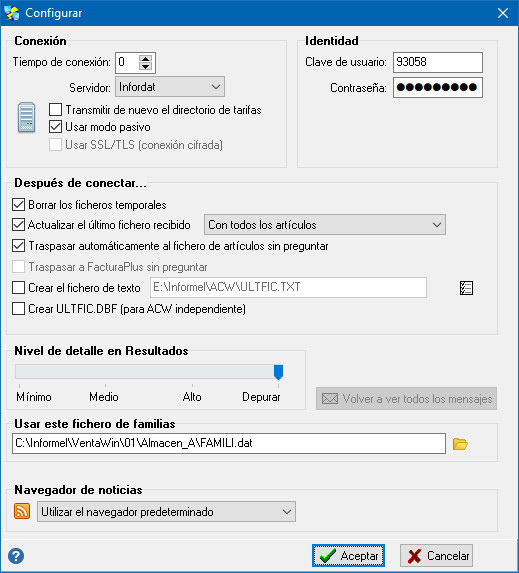Increase connection time with up arrow

click(x=145, y=59)
